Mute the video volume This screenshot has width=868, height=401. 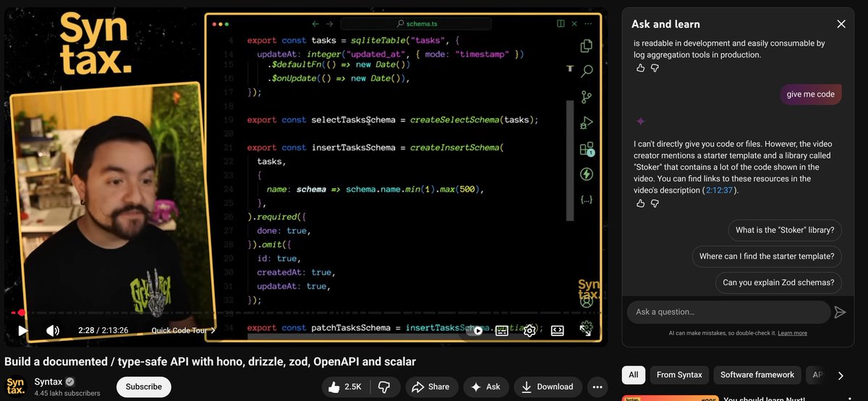click(x=53, y=331)
